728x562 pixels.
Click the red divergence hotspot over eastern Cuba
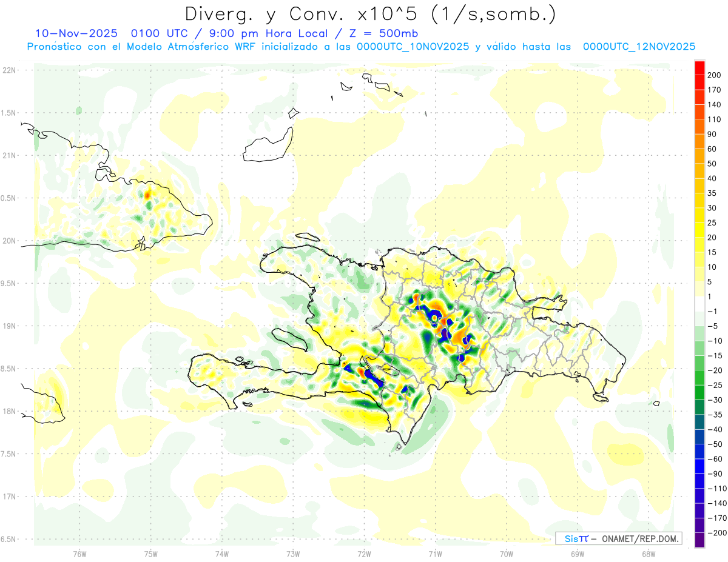[x=147, y=195]
